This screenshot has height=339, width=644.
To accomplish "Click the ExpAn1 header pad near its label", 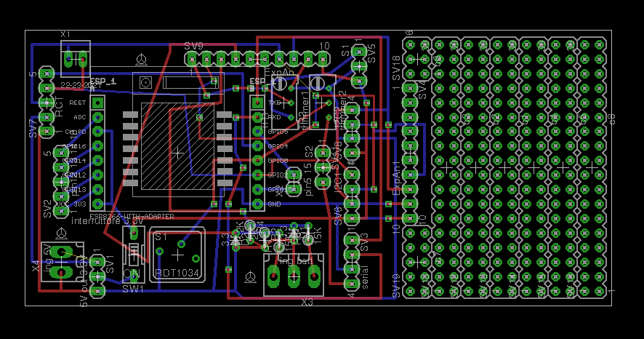I will point(410,189).
